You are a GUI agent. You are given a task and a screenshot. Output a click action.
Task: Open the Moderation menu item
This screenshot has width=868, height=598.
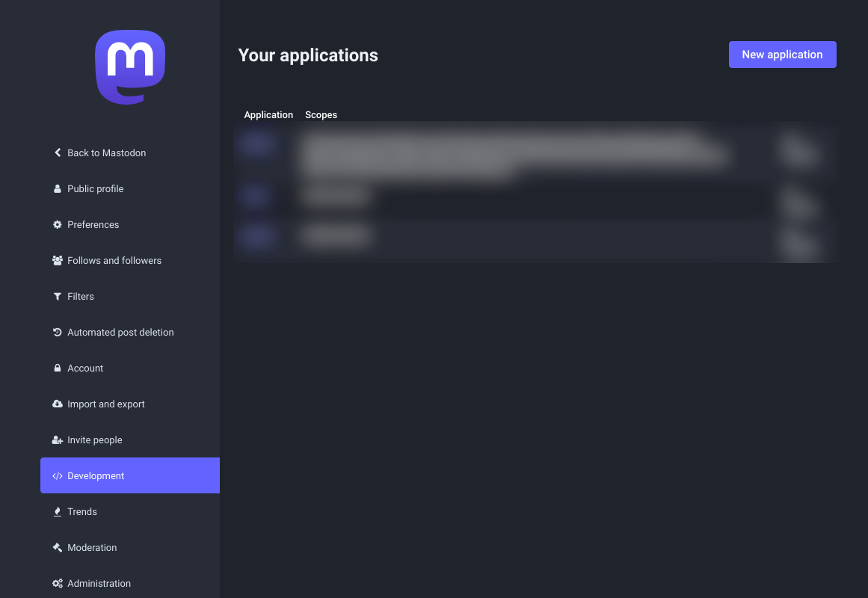[92, 548]
